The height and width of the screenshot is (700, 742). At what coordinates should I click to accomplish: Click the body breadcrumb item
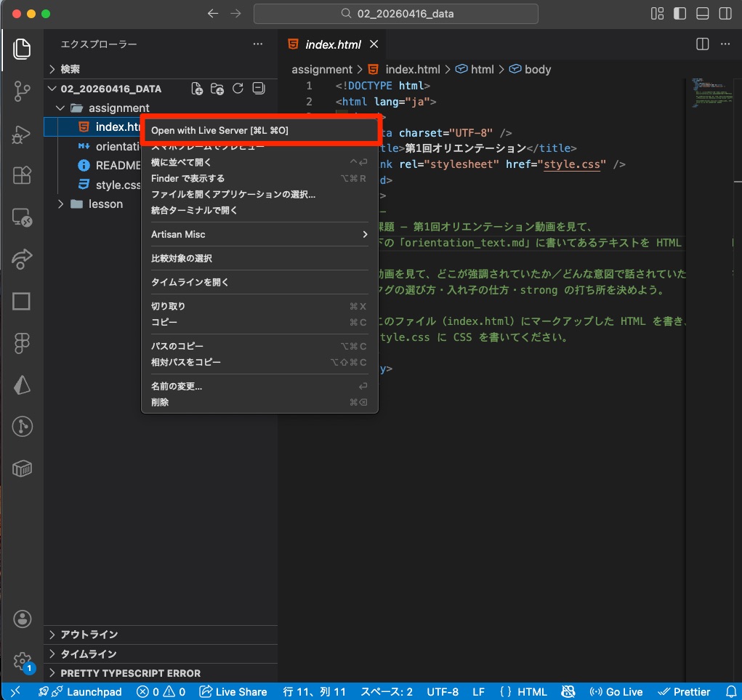(531, 70)
